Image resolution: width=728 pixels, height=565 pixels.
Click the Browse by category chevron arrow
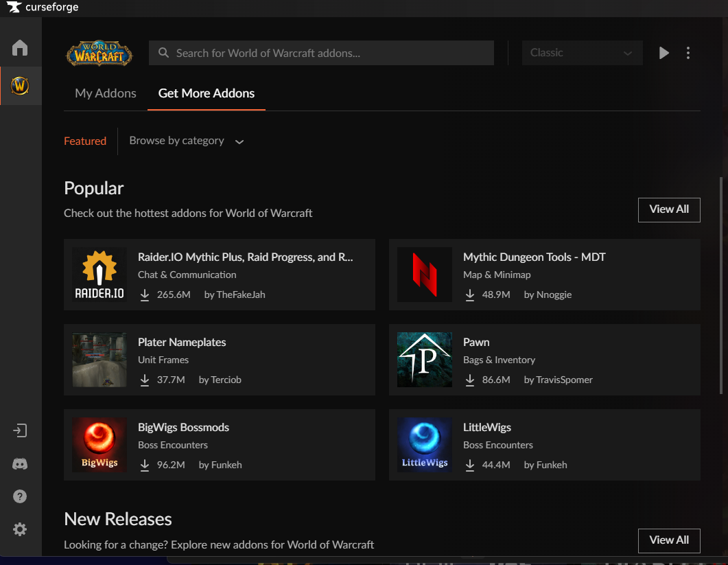click(x=239, y=141)
